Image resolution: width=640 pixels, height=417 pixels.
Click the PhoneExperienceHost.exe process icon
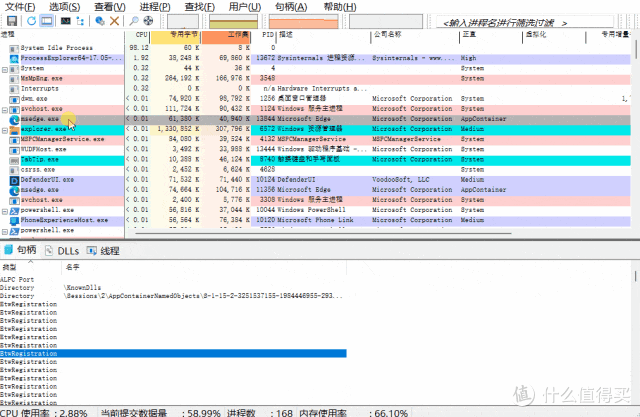14,221
